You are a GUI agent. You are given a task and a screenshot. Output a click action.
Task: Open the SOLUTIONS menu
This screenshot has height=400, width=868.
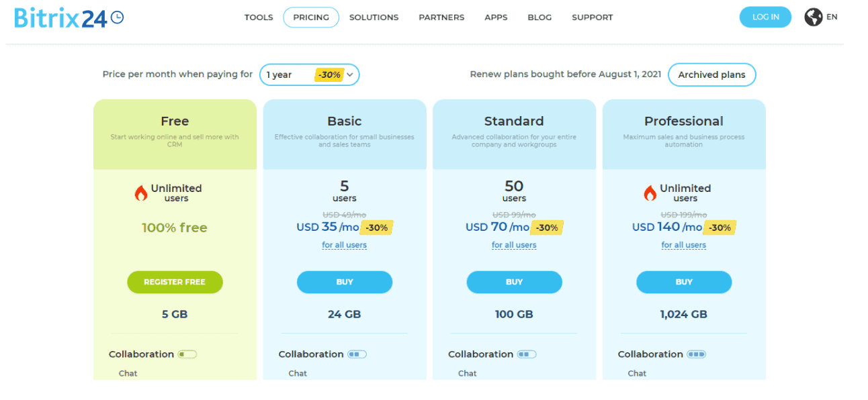(374, 17)
